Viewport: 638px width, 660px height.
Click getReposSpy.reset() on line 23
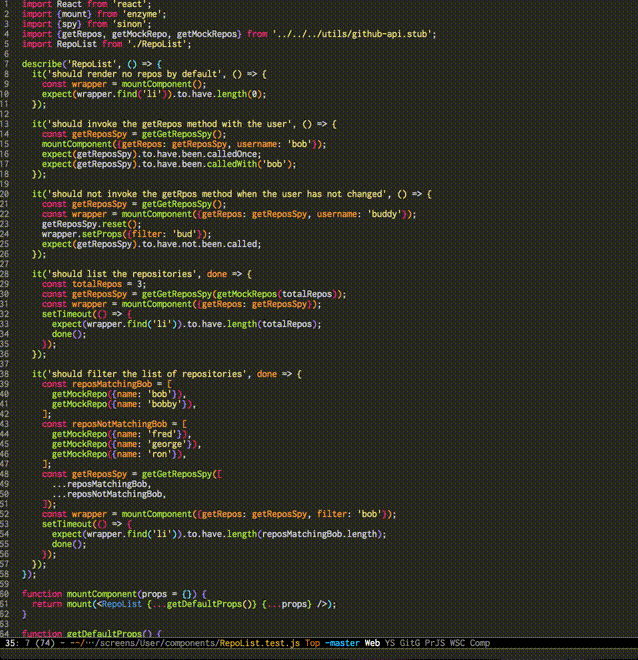[90, 223]
